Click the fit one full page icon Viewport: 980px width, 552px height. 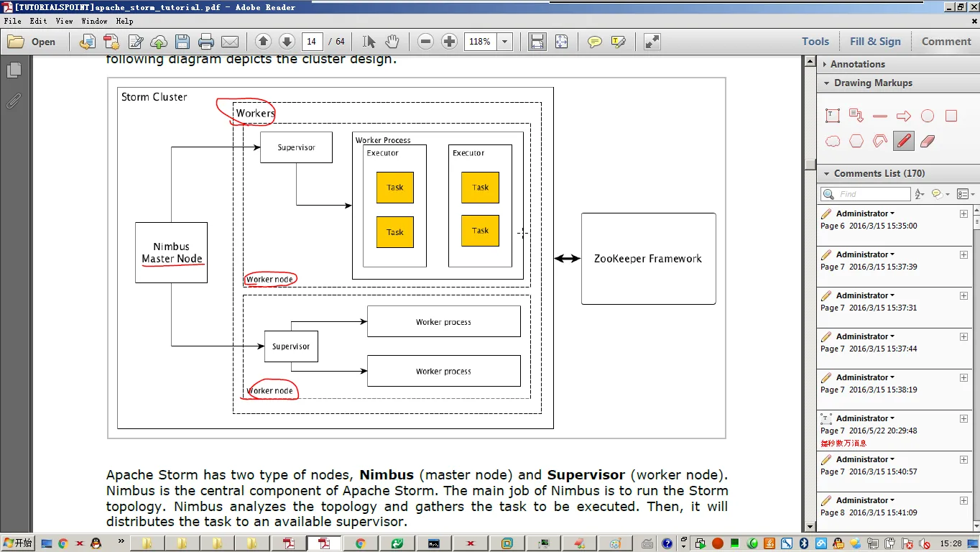tap(561, 42)
